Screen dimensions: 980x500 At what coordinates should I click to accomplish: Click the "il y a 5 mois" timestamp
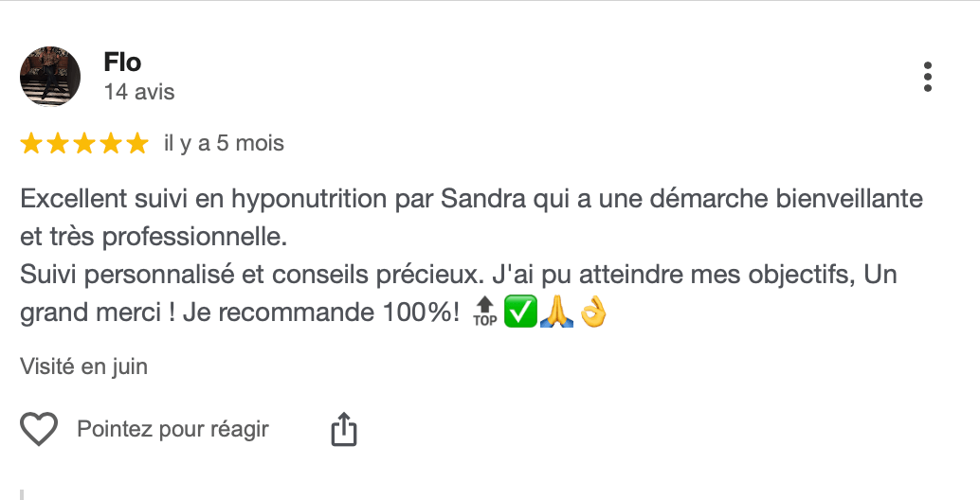click(224, 144)
